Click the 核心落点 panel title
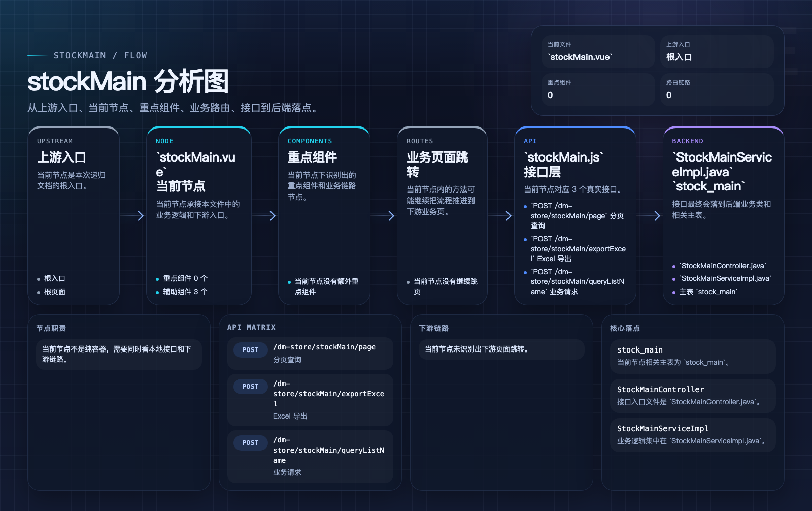The image size is (812, 511). click(625, 328)
